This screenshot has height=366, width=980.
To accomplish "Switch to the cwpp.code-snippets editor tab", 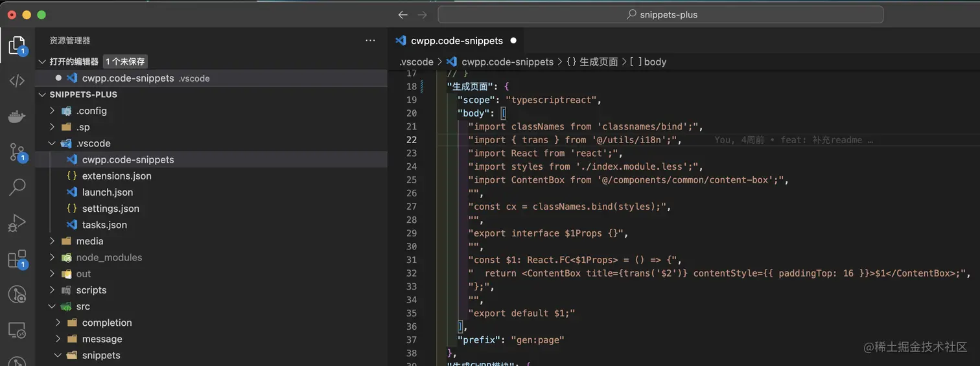I will pyautogui.click(x=456, y=40).
